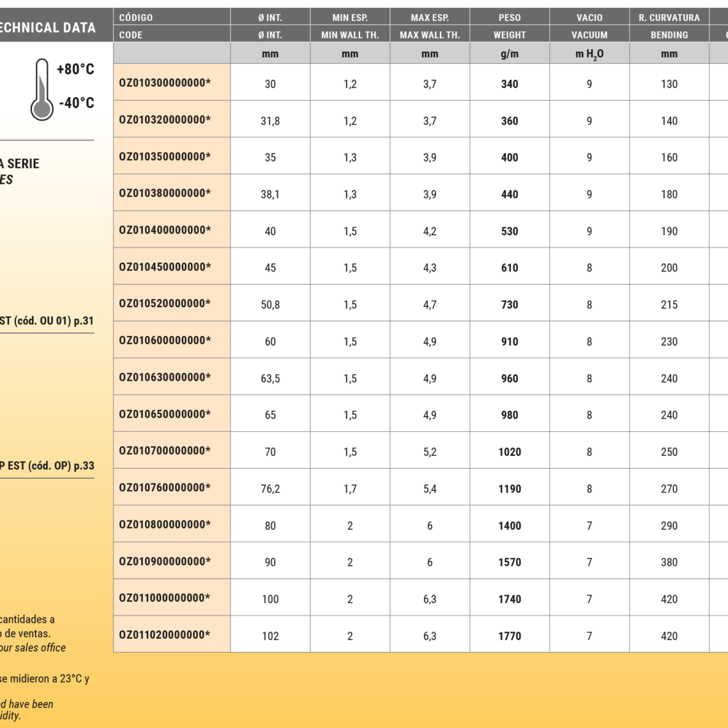Screen dimensions: 728x728
Task: Open the cód. OU 01 p.31 reference
Action: coord(47,321)
